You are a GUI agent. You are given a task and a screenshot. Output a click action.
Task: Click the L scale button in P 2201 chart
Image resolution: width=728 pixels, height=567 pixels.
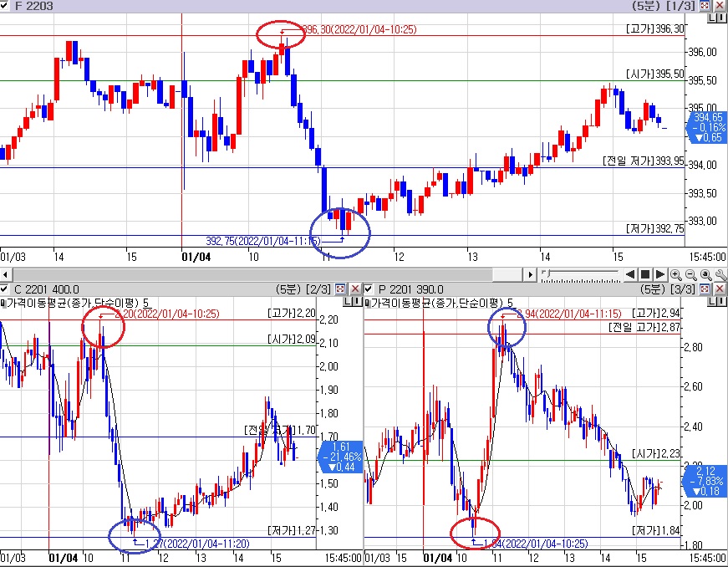(712, 302)
